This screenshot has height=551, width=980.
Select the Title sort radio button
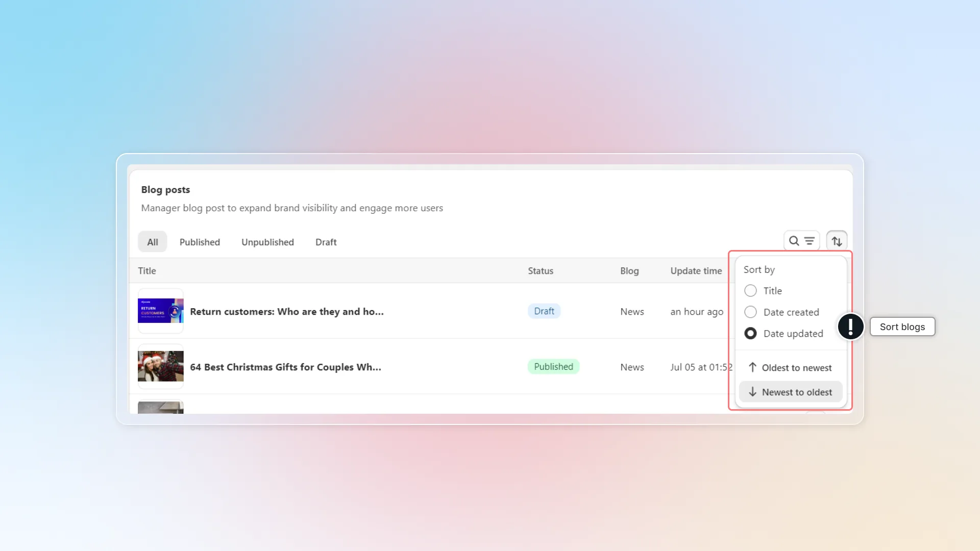750,291
